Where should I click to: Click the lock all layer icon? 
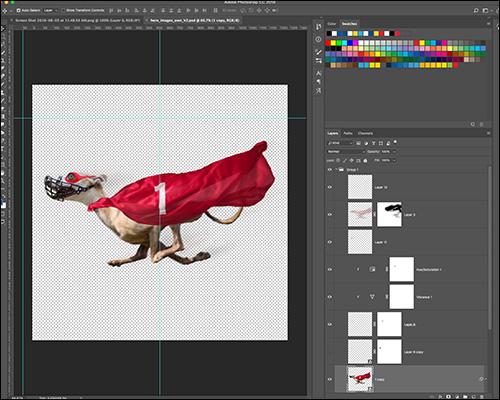(x=365, y=161)
